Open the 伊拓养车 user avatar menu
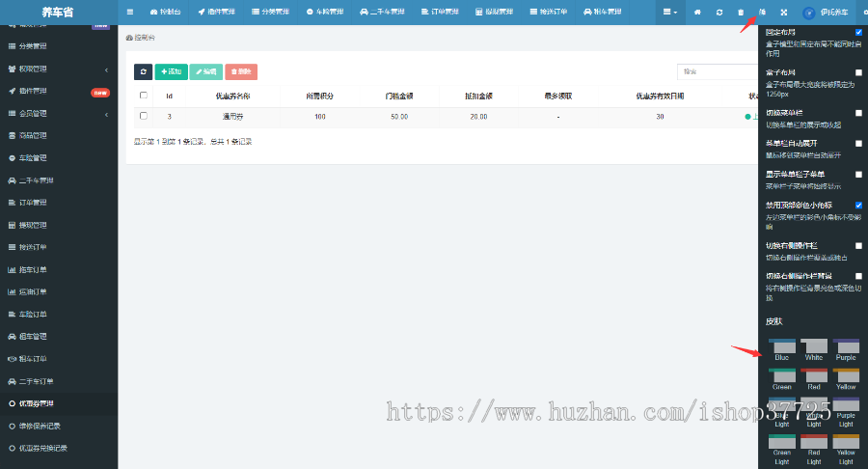Screen dimensions: 868x469 826,13
